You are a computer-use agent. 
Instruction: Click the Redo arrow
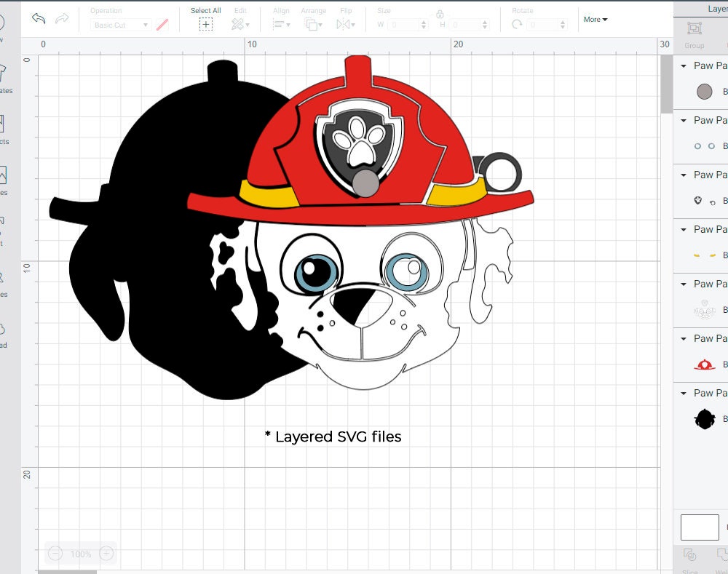pos(62,19)
